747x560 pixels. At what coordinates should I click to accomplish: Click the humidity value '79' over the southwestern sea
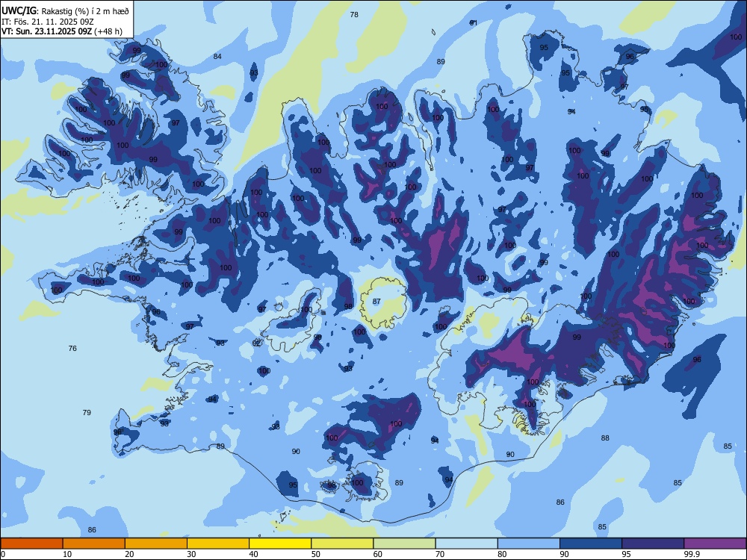pyautogui.click(x=87, y=412)
